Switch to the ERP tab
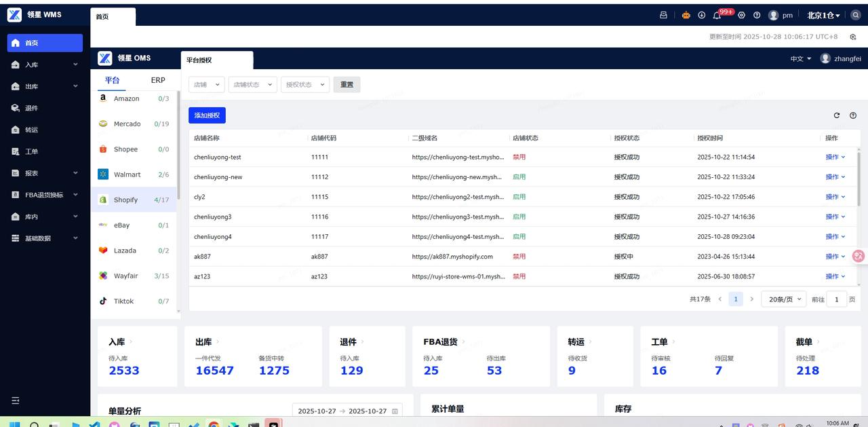The height and width of the screenshot is (427, 868). point(158,80)
